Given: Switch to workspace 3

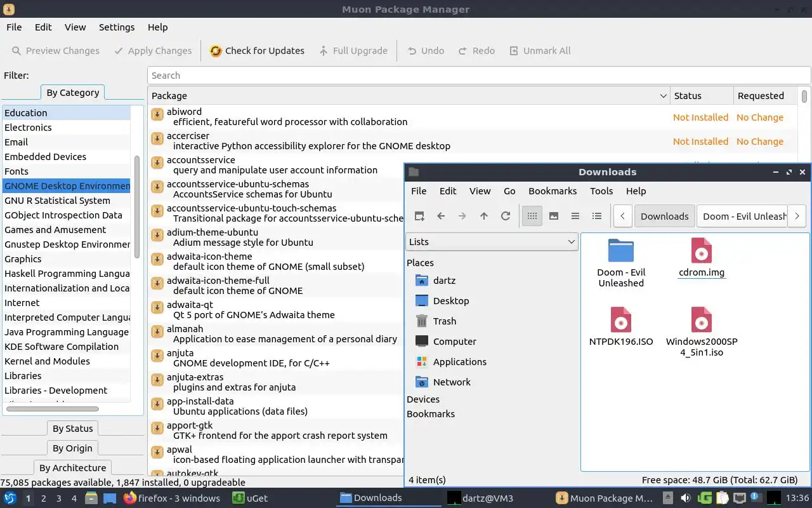Looking at the screenshot, I should tap(59, 498).
